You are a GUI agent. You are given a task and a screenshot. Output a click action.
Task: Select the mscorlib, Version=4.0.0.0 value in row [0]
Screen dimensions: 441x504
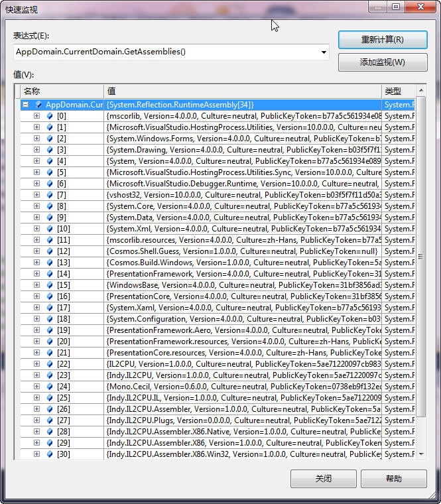click(x=243, y=116)
